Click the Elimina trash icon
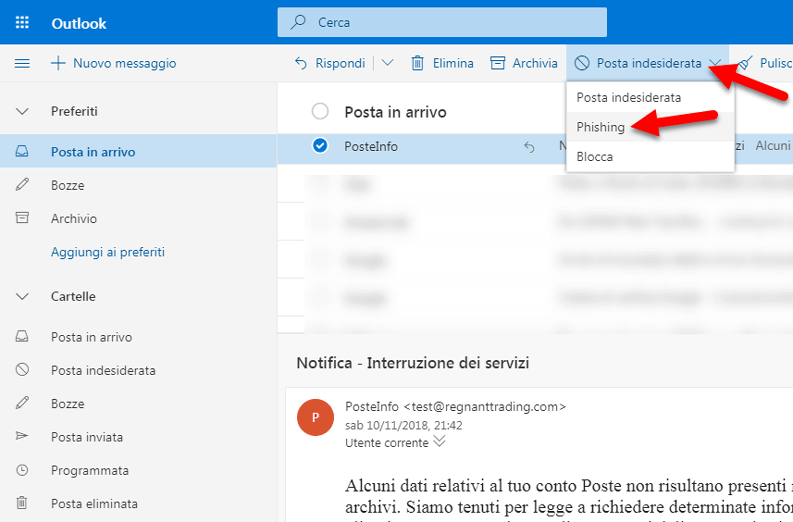 pos(417,63)
